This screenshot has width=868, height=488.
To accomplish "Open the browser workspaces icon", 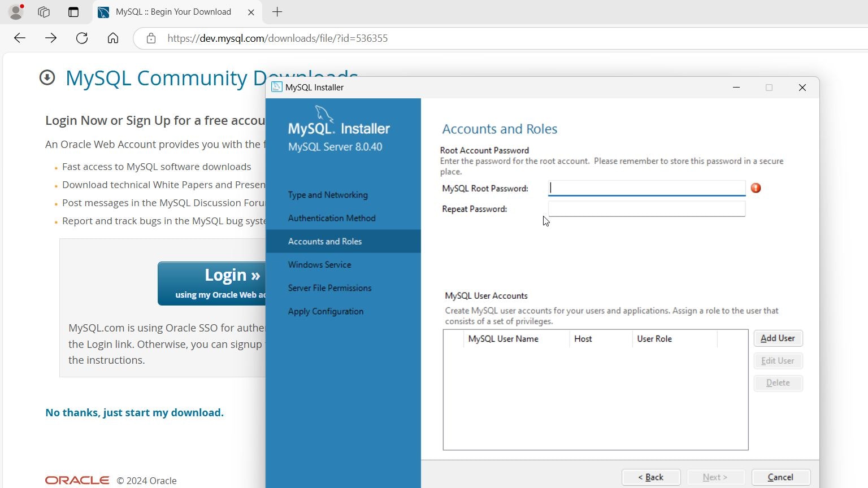I will tap(44, 12).
